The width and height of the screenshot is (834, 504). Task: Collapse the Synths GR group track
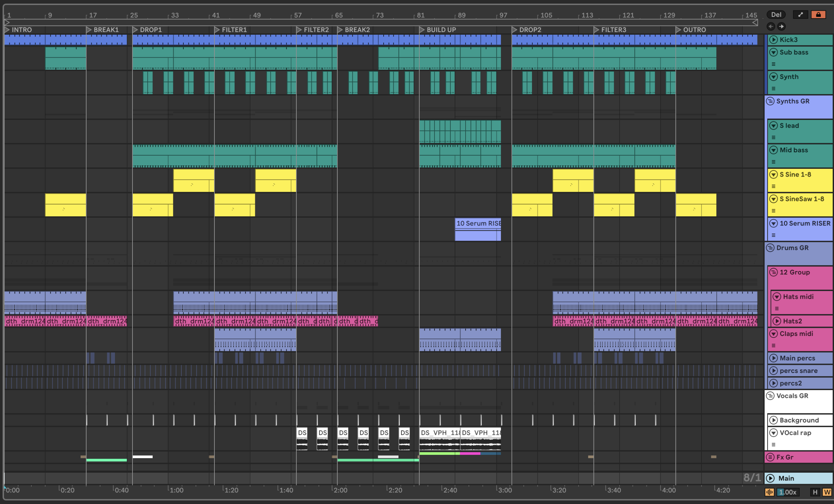click(770, 101)
